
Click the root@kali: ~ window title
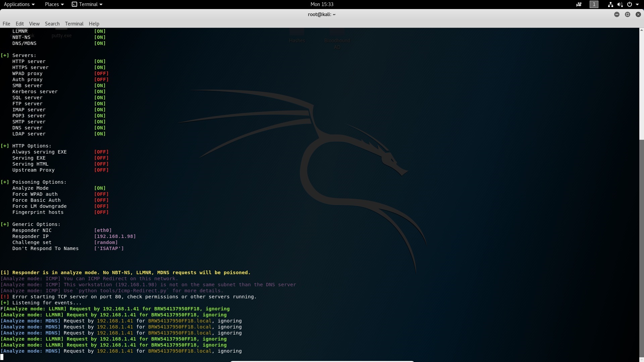point(322,14)
